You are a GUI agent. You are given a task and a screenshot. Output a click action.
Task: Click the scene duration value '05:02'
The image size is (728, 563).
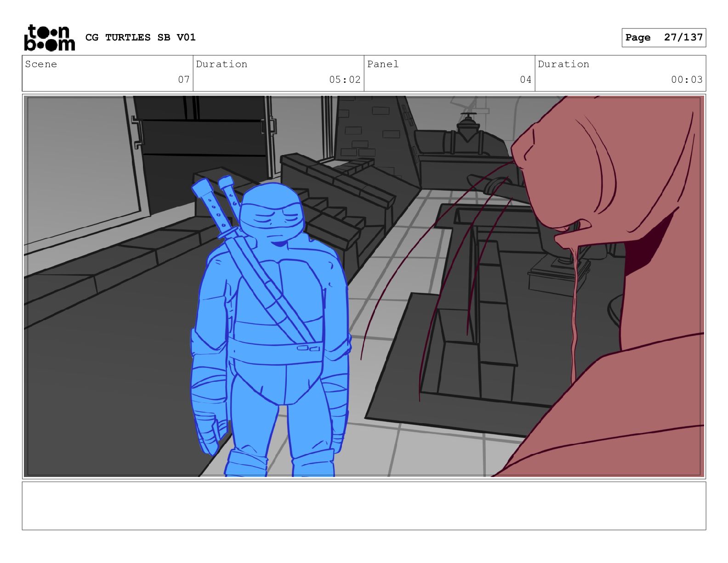[345, 80]
